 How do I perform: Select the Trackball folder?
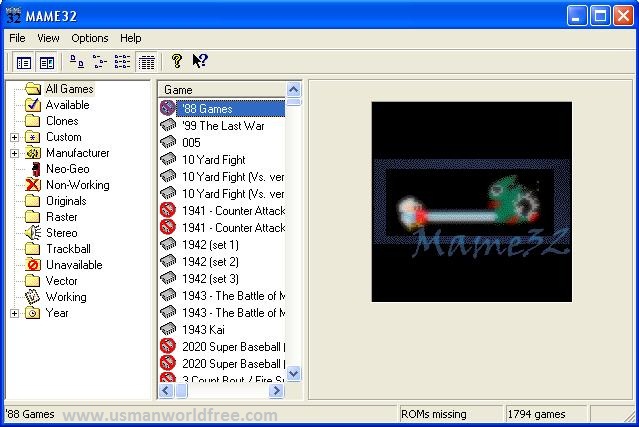click(x=68, y=249)
